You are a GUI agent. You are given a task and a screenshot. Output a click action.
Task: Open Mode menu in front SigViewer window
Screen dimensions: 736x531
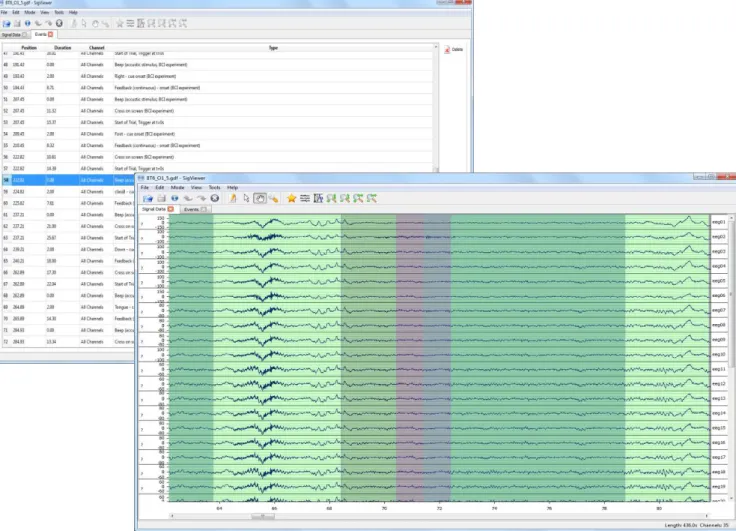click(177, 187)
